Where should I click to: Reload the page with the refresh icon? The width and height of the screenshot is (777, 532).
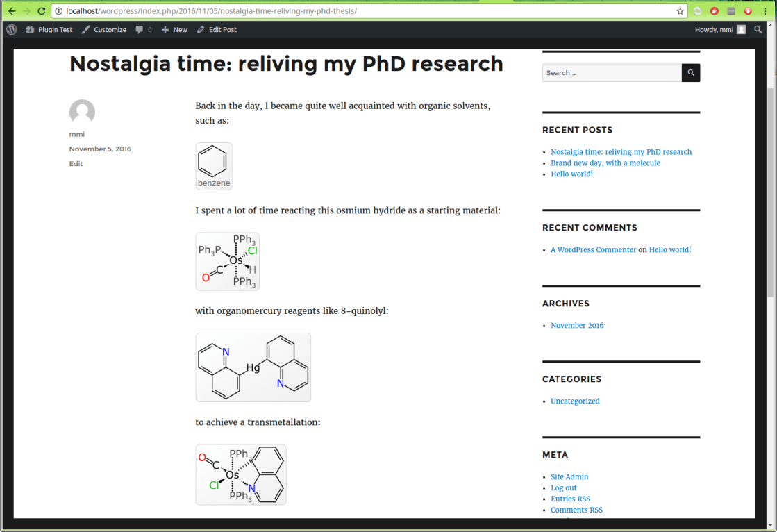coord(42,11)
